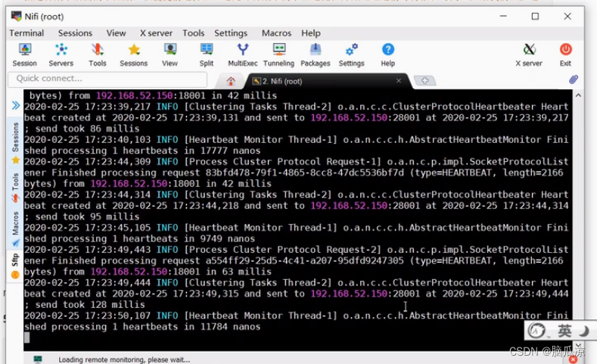The height and width of the screenshot is (364, 597).
Task: Open the Session toolbar icon
Action: [25, 54]
